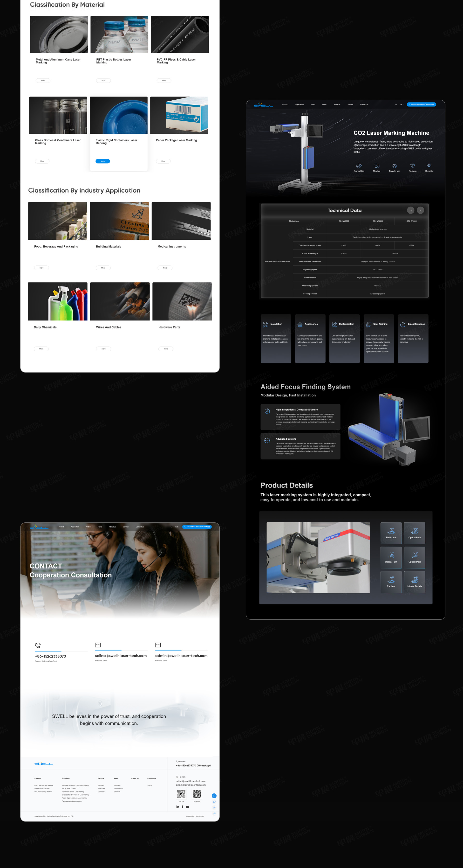Click the Plastic Rigid Containers More button
Image resolution: width=463 pixels, height=868 pixels.
[103, 161]
